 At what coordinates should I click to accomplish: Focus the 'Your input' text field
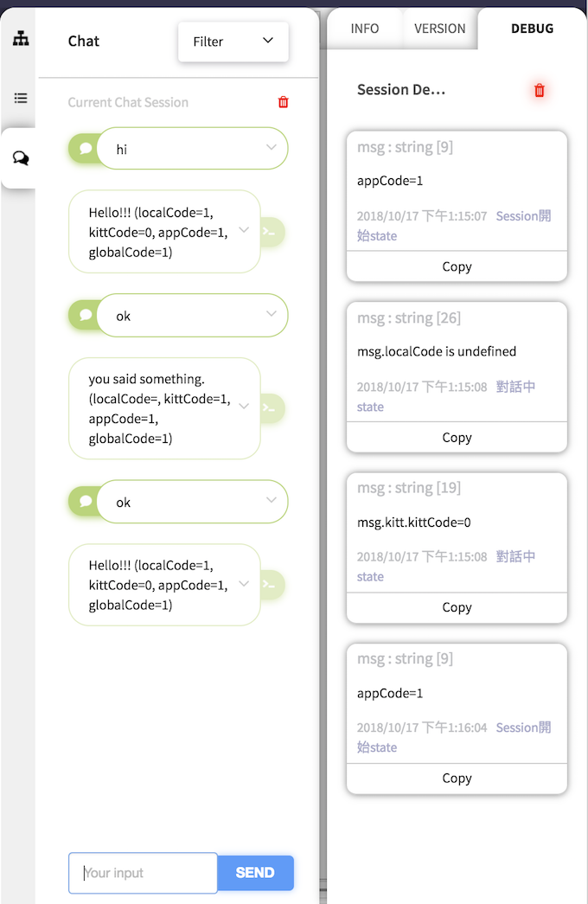[x=144, y=873]
